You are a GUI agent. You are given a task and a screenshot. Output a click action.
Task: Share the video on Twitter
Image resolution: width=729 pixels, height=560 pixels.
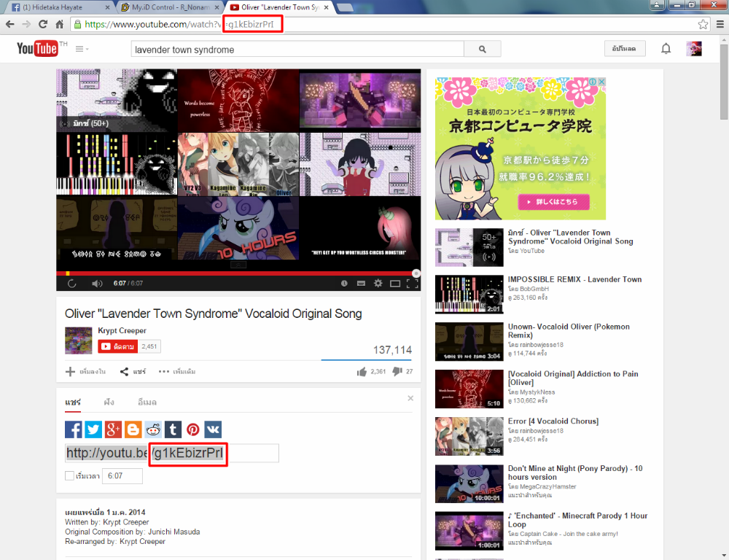pyautogui.click(x=93, y=429)
